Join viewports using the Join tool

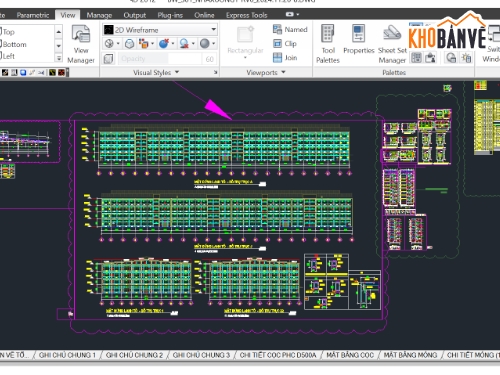point(285,58)
